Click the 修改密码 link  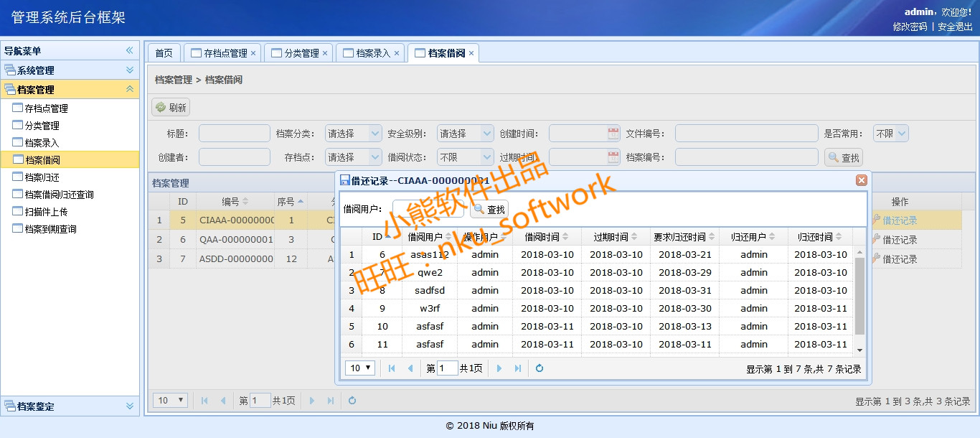pyautogui.click(x=910, y=27)
